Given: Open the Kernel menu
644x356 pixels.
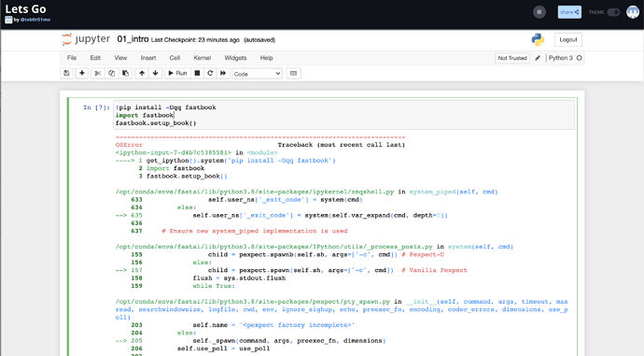Looking at the screenshot, I should (x=203, y=58).
